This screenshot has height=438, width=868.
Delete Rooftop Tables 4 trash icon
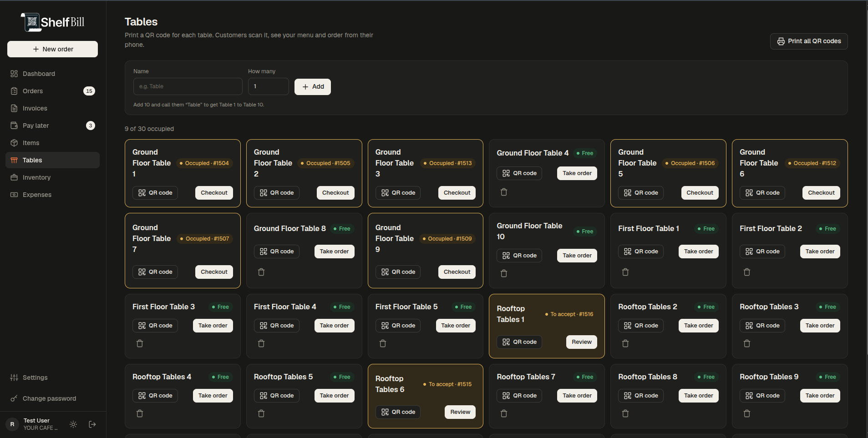pyautogui.click(x=140, y=413)
